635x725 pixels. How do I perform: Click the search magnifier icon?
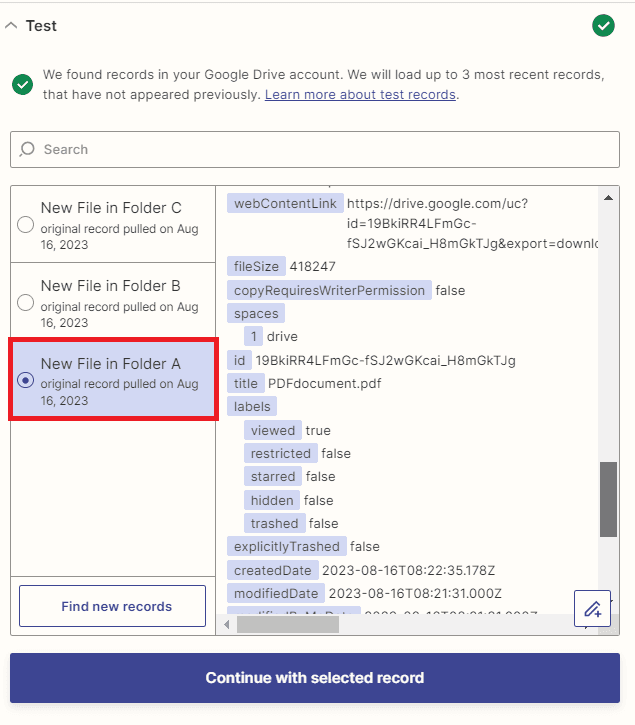(27, 149)
